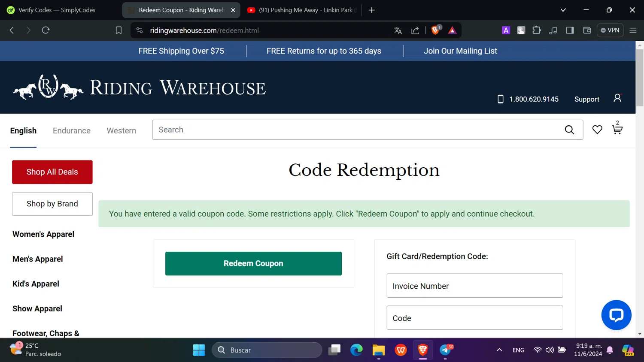This screenshot has width=644, height=362.
Task: Launch Microsoft Edge from taskbar
Action: (356, 350)
